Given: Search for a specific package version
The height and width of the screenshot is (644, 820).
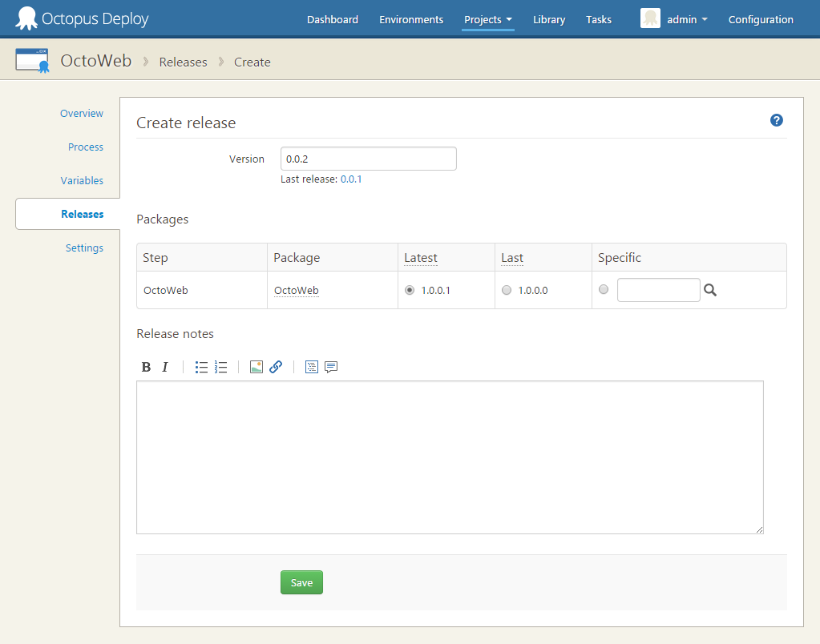Looking at the screenshot, I should pos(710,290).
